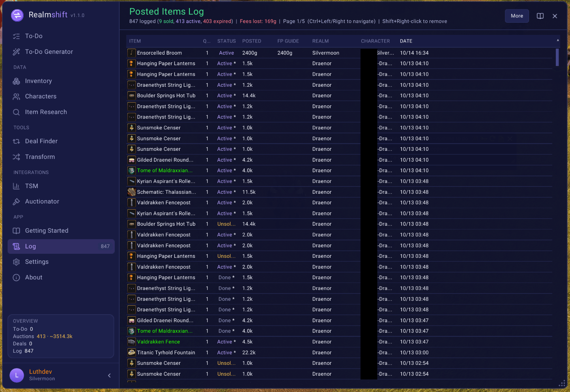Click the Luthdev avatar circle

point(17,375)
